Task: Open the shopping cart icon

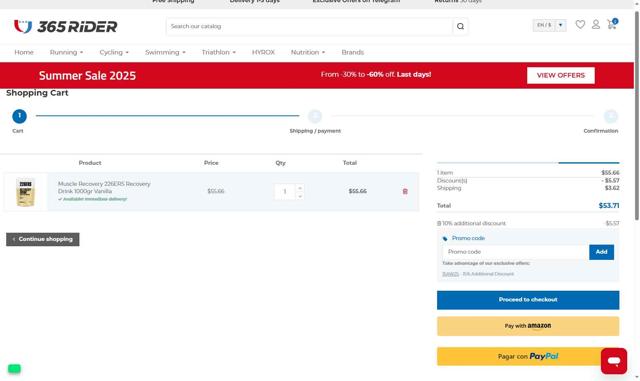Action: point(612,24)
